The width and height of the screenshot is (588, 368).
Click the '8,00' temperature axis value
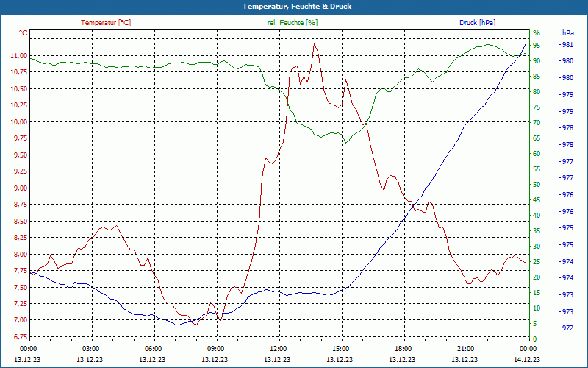tap(21, 254)
